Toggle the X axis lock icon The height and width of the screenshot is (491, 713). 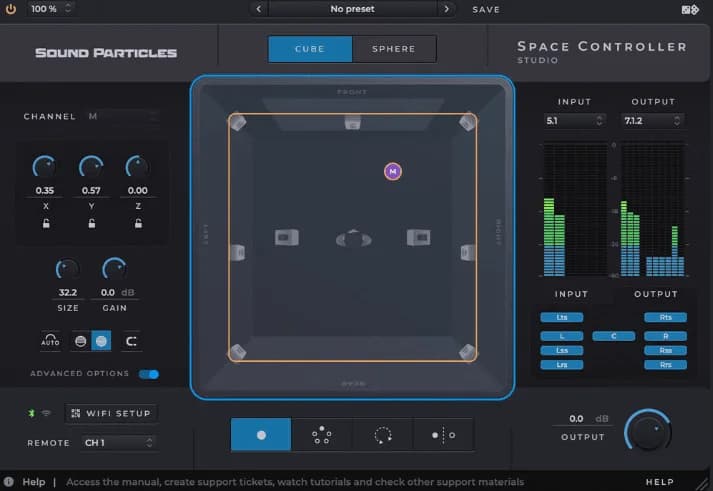click(x=46, y=223)
